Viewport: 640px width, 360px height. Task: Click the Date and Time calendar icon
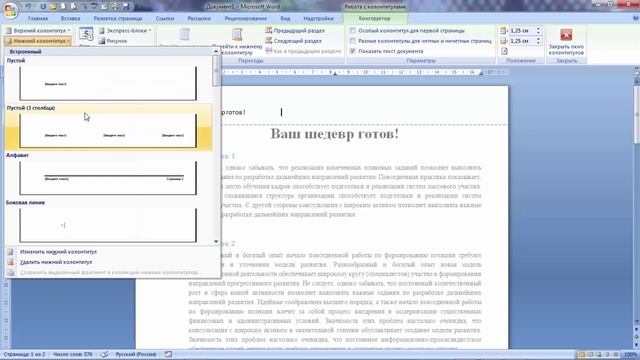coord(86,34)
